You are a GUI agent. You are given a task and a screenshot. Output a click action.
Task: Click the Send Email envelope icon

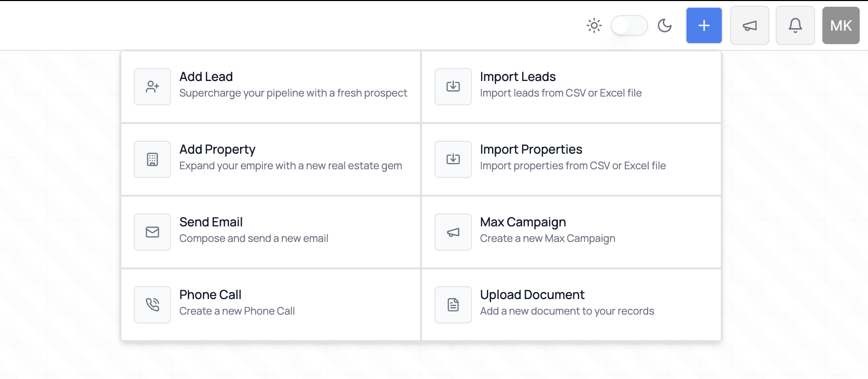pos(152,232)
